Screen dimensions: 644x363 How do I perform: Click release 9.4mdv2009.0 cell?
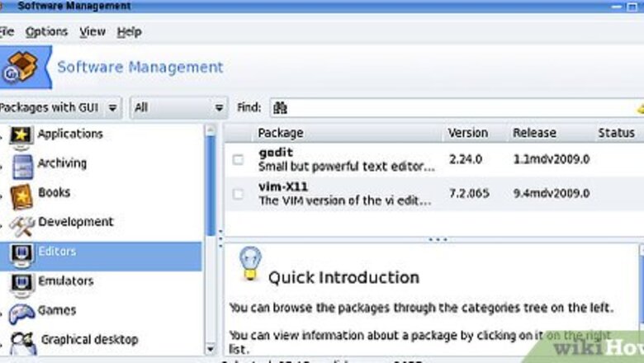(x=552, y=193)
